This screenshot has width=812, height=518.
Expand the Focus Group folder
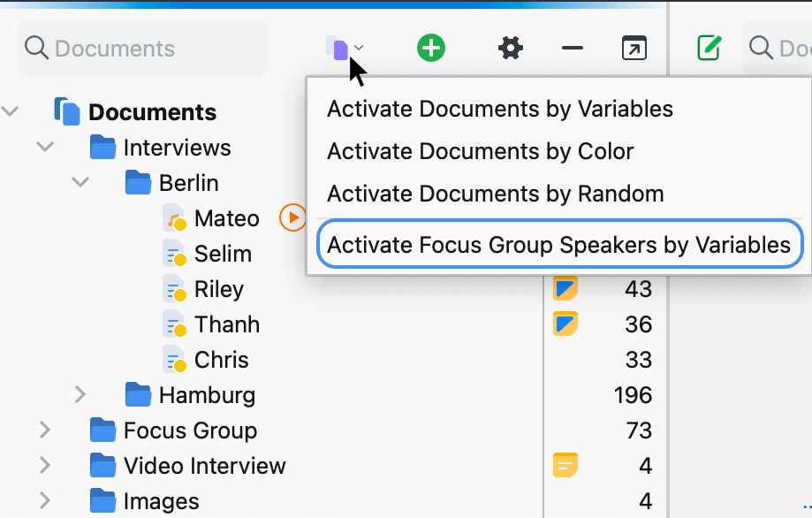pos(44,430)
